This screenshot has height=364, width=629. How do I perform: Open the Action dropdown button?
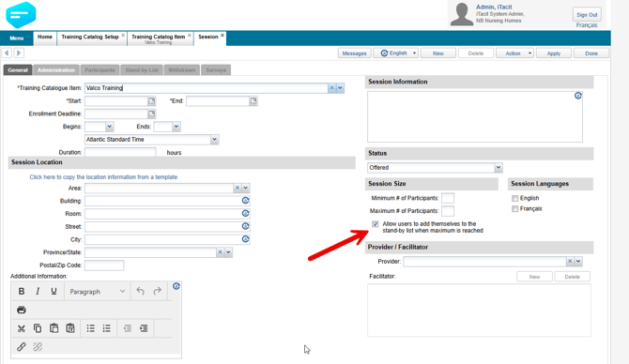(x=515, y=53)
